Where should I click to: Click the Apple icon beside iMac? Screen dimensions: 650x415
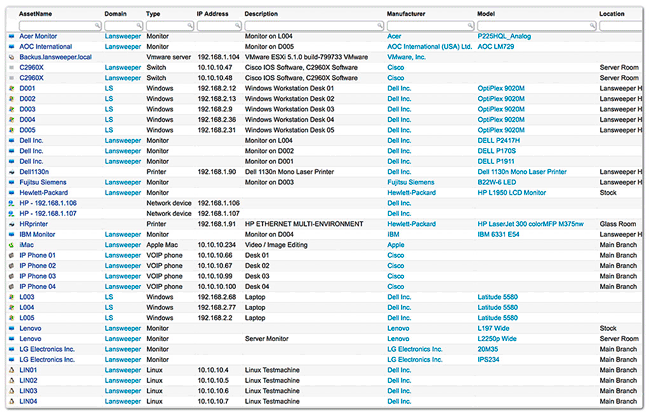pyautogui.click(x=9, y=244)
